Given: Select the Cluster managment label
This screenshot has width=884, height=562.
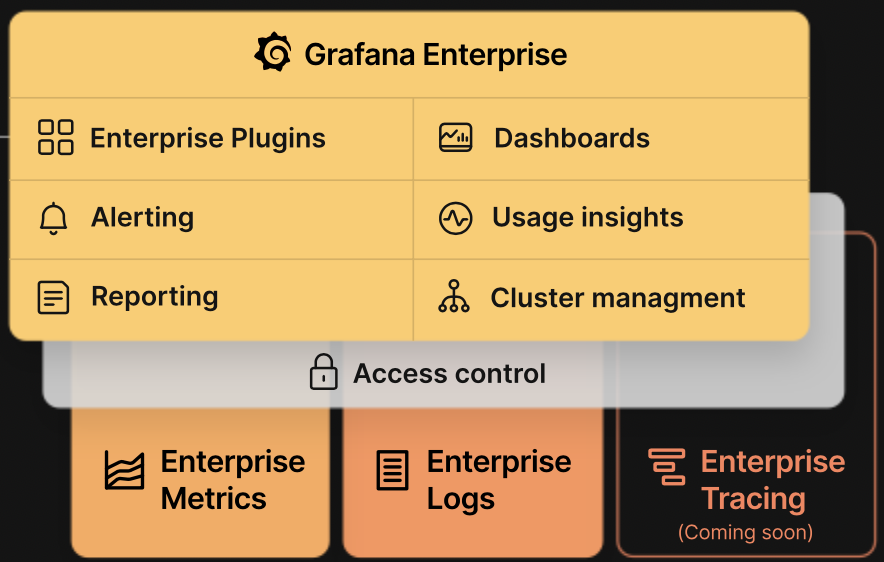Looking at the screenshot, I should pyautogui.click(x=618, y=298).
